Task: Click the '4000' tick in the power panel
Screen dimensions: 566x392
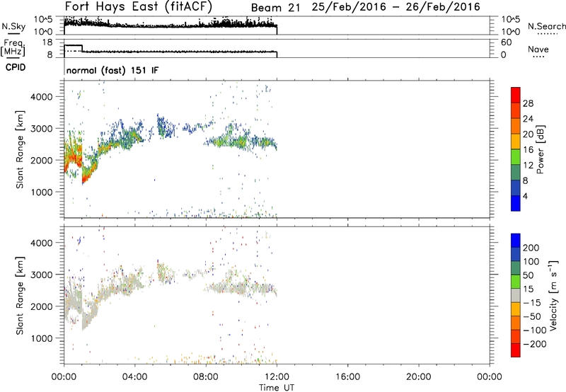Action: [x=42, y=97]
